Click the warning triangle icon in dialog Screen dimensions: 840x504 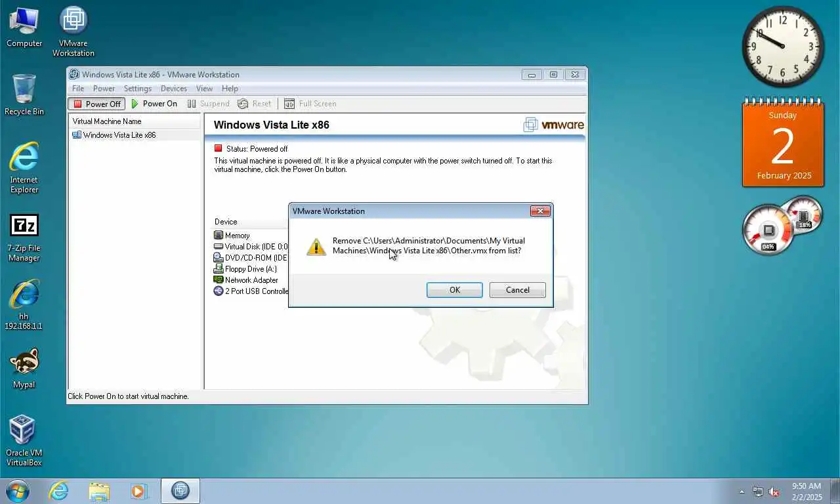[316, 247]
